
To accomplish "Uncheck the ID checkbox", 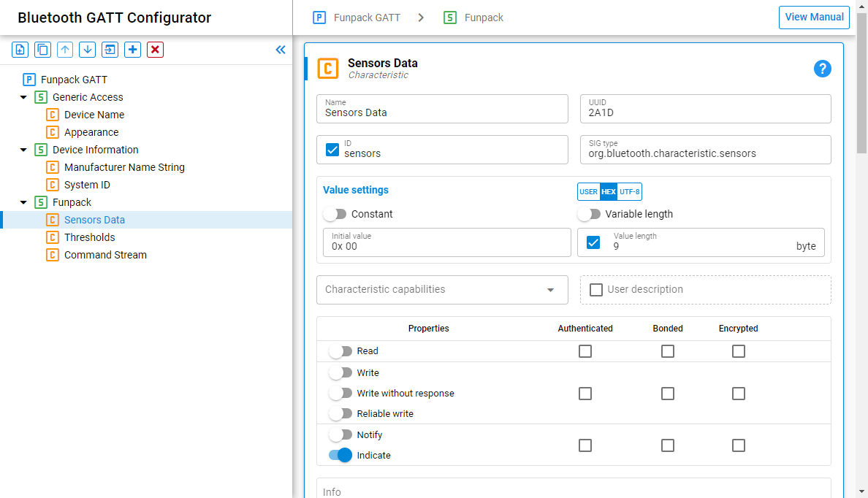I will (332, 150).
